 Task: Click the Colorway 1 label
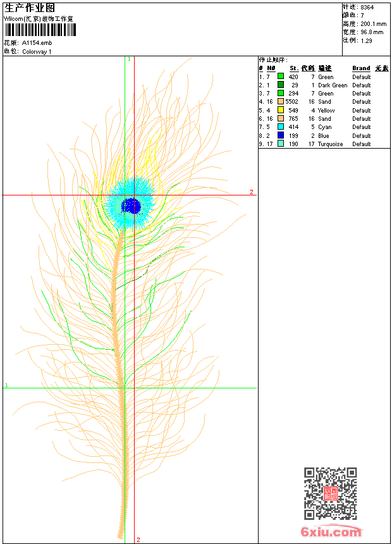[37, 52]
